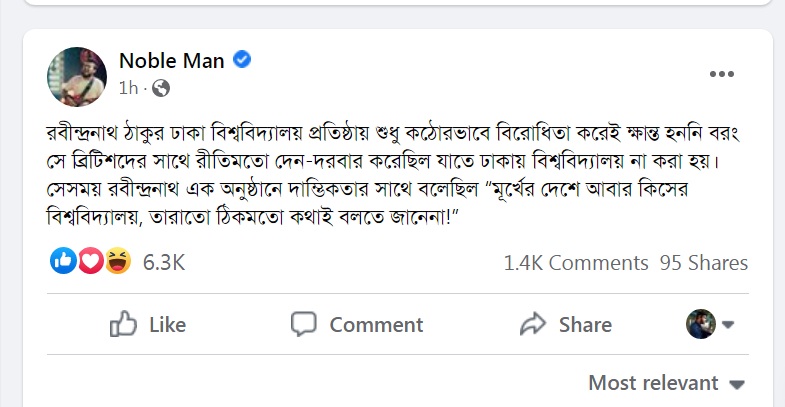785x407 pixels.
Task: Click the Share arrow icon
Action: point(533,324)
